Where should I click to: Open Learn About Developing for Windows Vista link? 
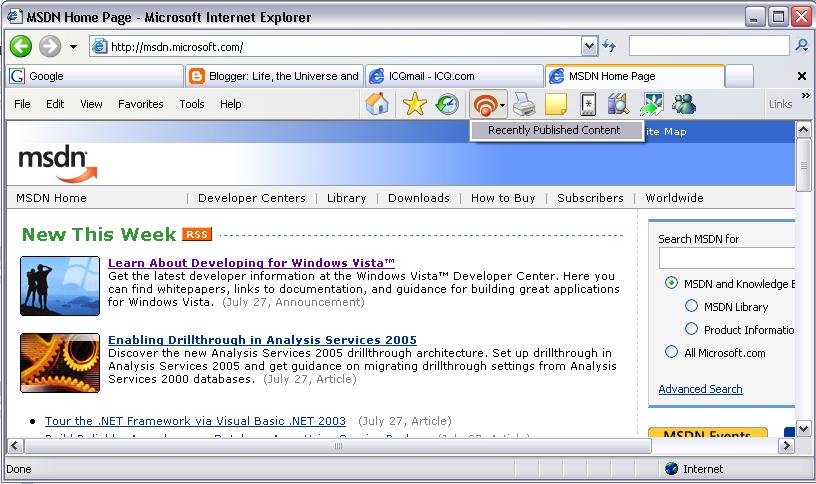tap(251, 262)
